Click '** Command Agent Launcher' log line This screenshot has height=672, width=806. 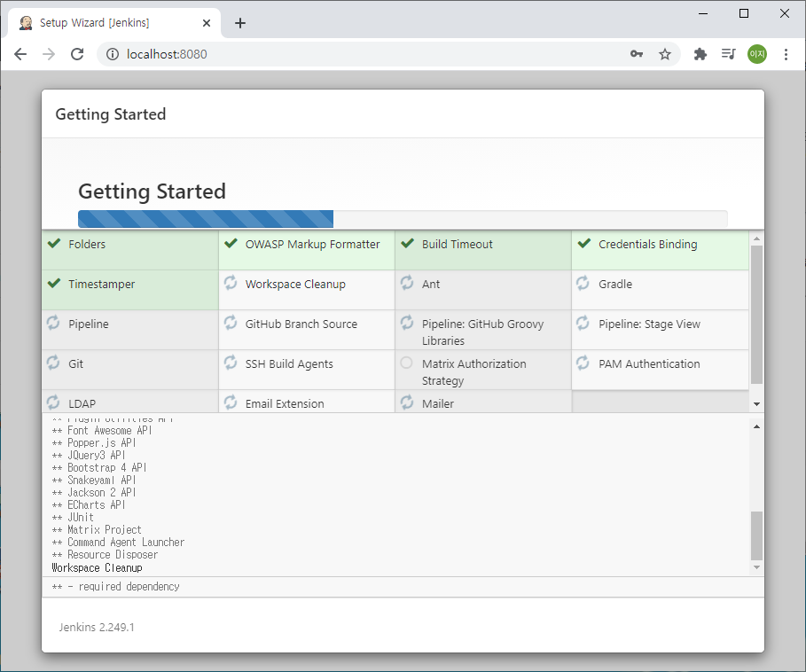point(118,543)
